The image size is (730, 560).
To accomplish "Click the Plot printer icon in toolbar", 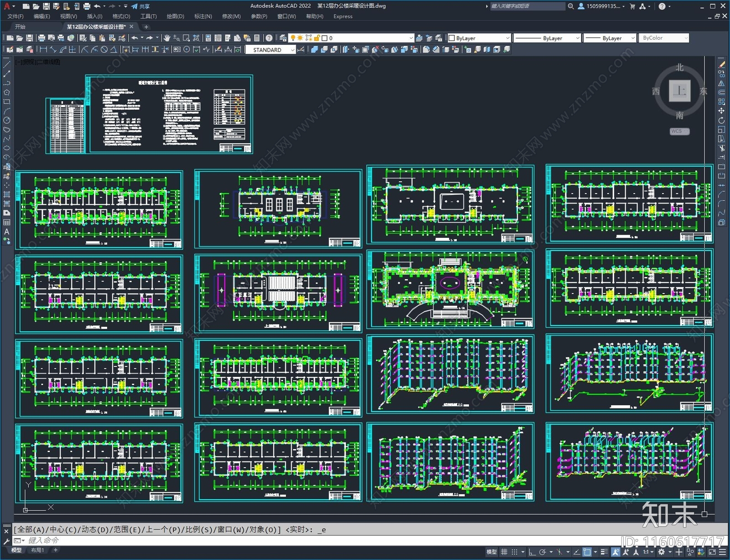I will click(x=42, y=38).
